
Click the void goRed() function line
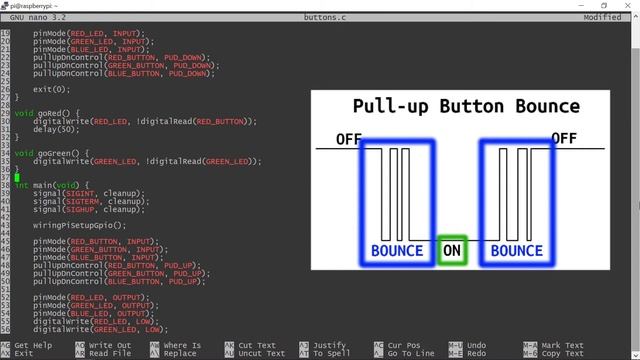pyautogui.click(x=47, y=113)
